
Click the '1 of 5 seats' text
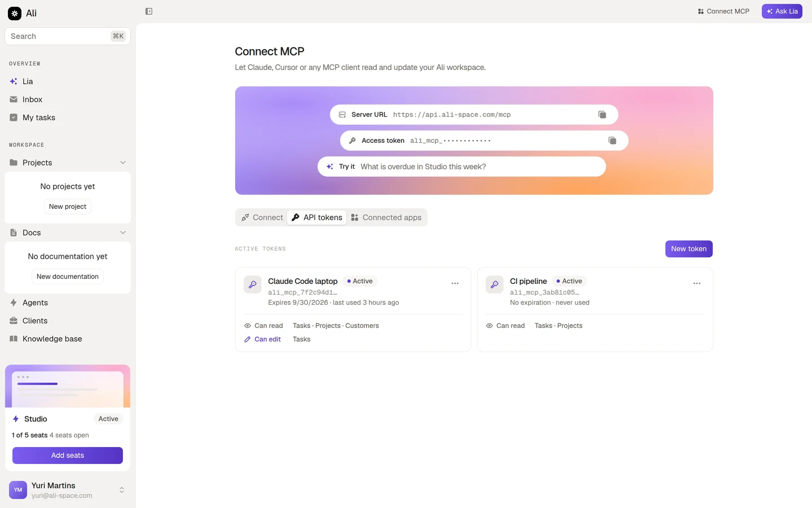(x=30, y=435)
